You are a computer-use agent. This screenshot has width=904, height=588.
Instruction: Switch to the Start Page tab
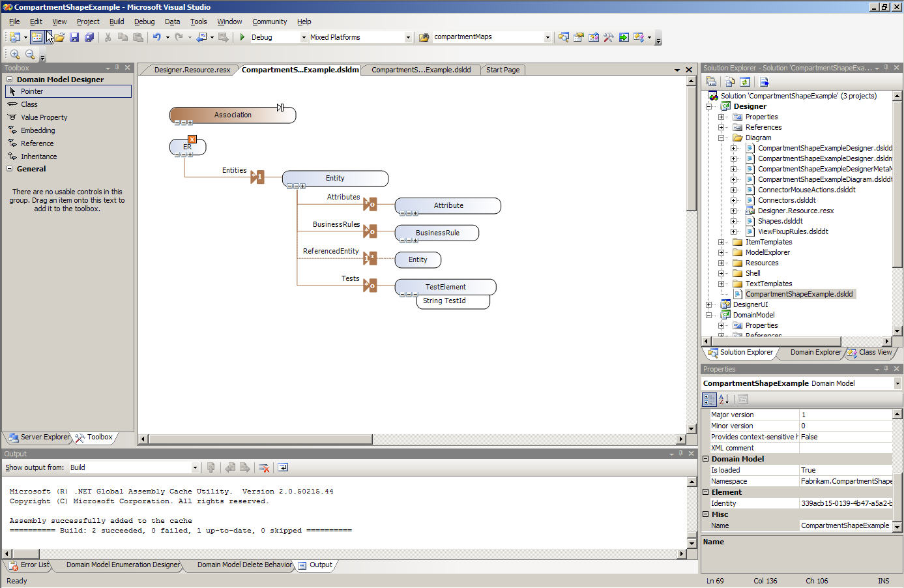coord(503,70)
